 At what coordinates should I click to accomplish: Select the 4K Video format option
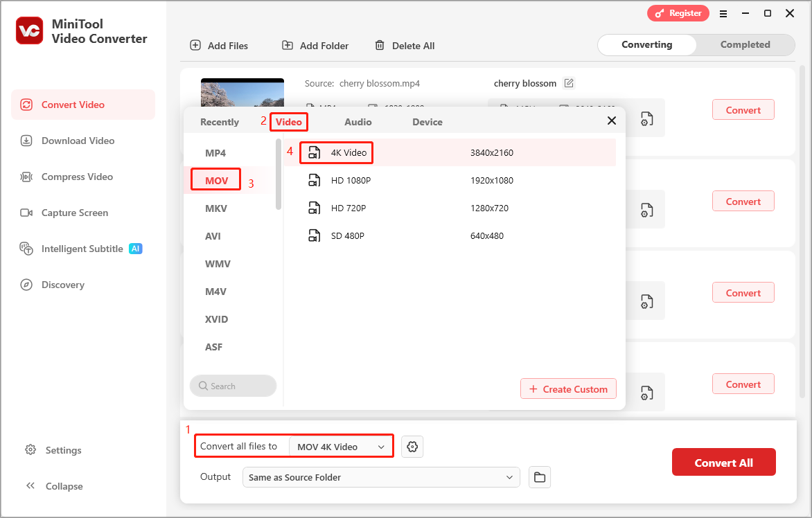point(344,152)
